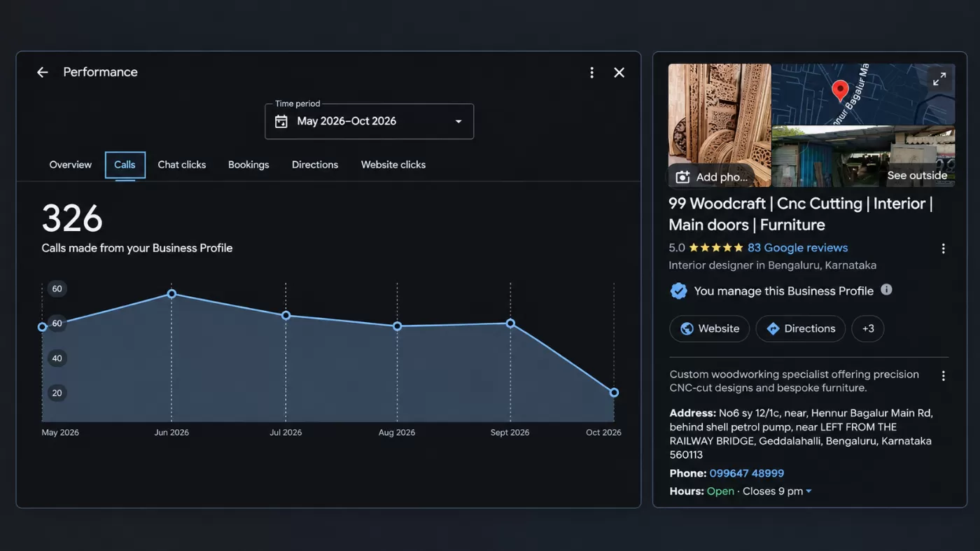Go back using the Performance back arrow
This screenshot has height=551, width=980.
point(43,72)
